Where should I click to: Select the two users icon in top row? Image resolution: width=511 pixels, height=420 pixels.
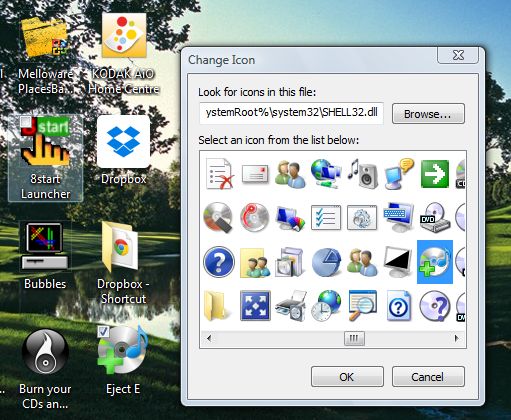tap(290, 174)
